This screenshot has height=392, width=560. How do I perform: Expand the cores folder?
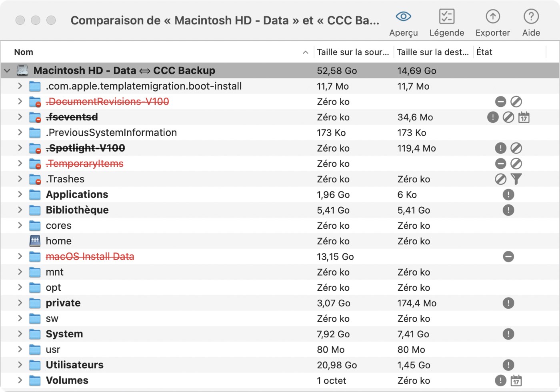(x=20, y=226)
